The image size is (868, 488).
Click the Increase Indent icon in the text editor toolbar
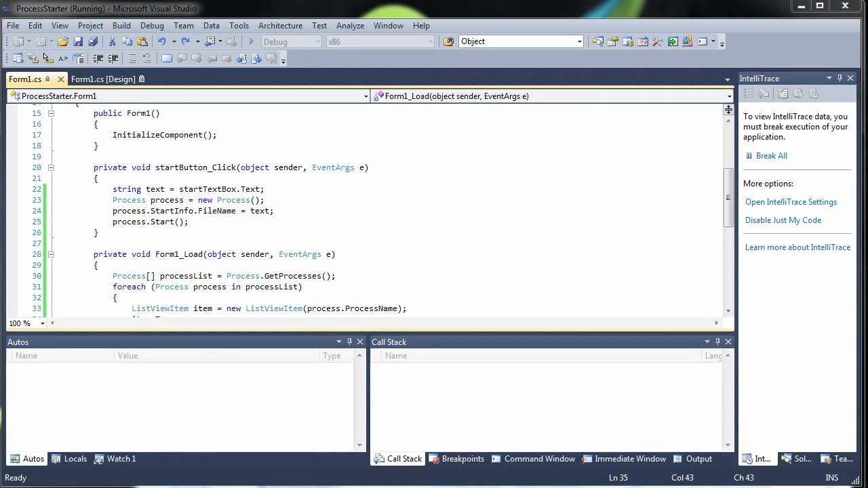[x=113, y=59]
